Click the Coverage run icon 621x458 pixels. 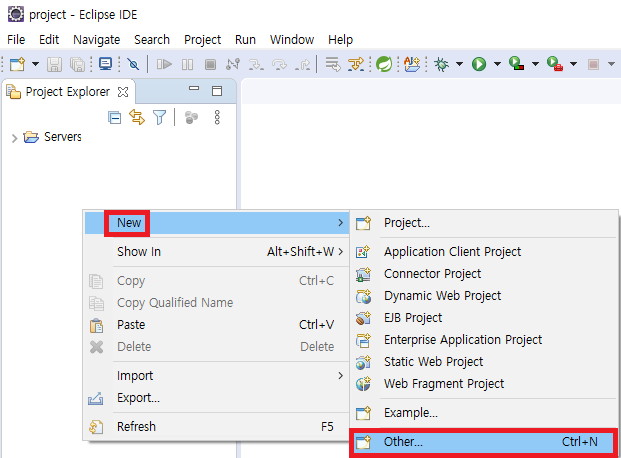coord(516,64)
